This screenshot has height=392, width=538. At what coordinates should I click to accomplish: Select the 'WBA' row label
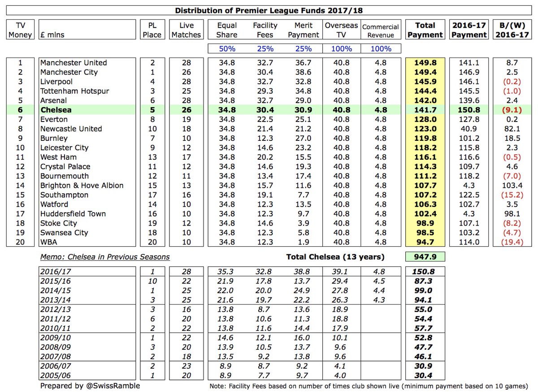[49, 242]
